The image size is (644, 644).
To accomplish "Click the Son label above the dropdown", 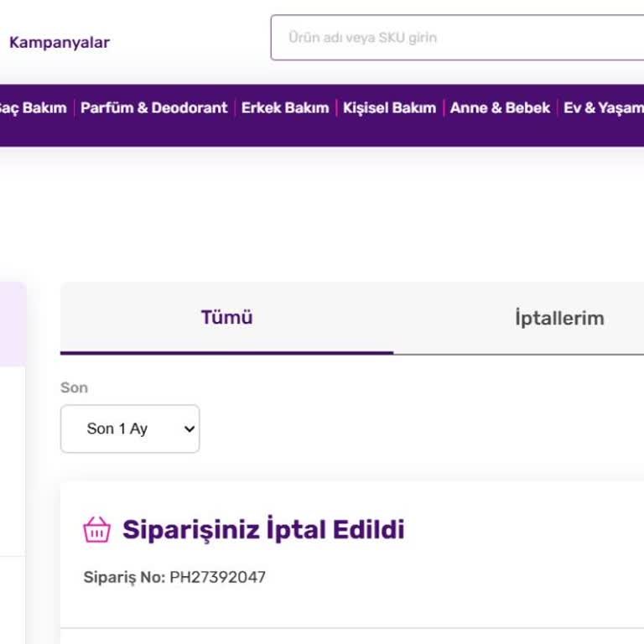I will [74, 387].
